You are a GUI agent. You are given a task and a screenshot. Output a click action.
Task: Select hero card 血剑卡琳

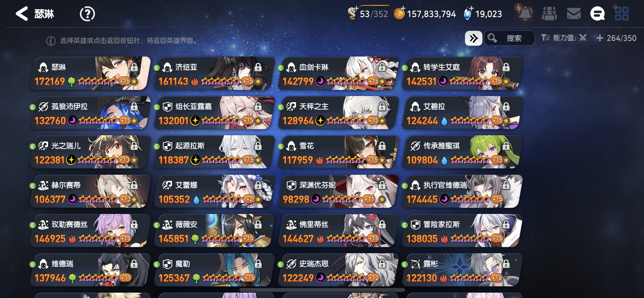pos(338,73)
